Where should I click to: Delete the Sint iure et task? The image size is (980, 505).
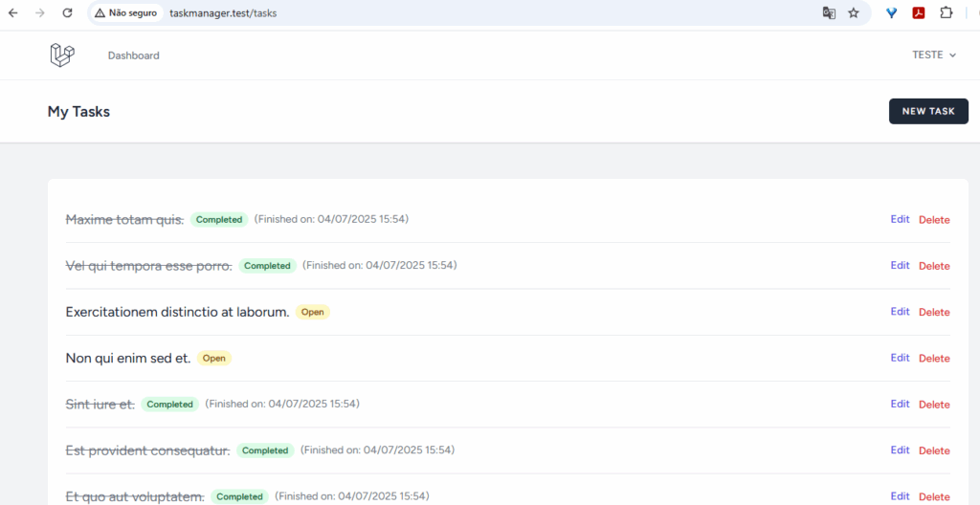934,405
